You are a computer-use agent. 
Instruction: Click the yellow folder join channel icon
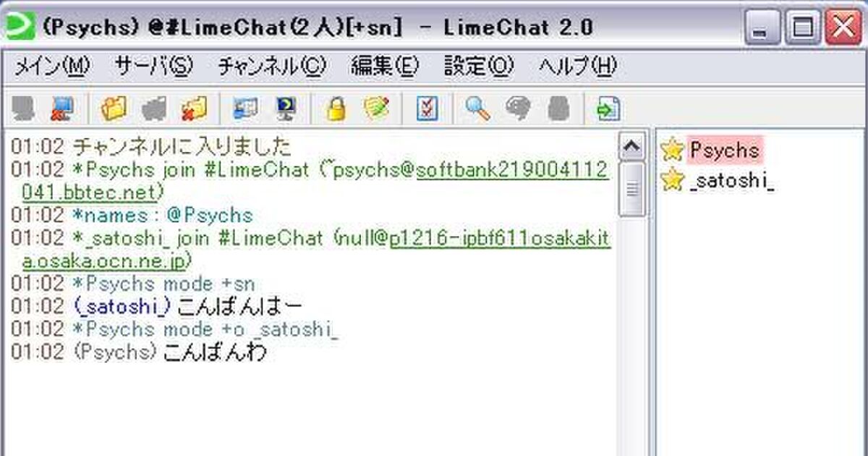tap(114, 109)
